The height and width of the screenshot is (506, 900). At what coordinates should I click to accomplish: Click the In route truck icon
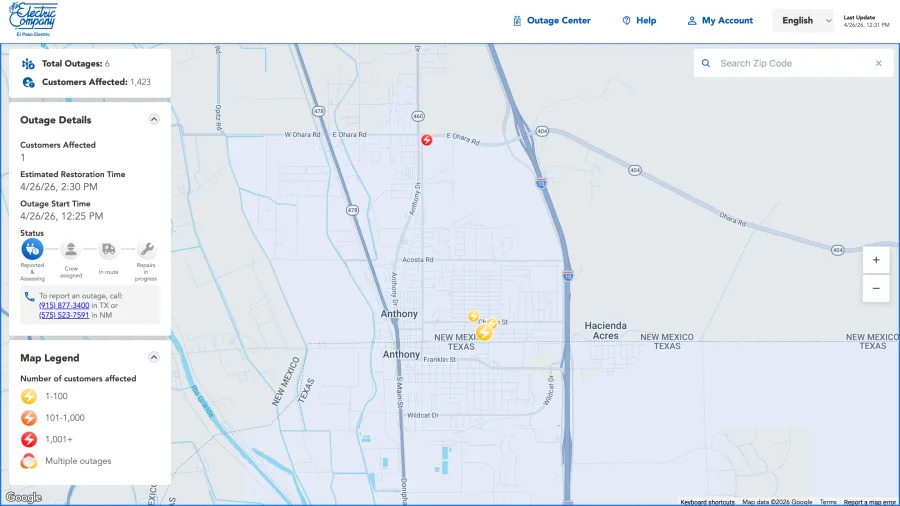(x=108, y=249)
